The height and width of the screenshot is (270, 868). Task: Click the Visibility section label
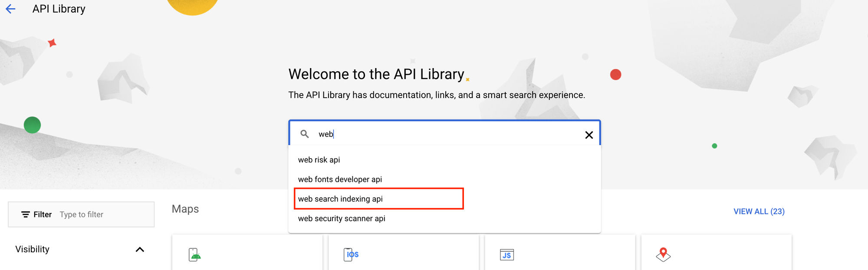pos(33,249)
